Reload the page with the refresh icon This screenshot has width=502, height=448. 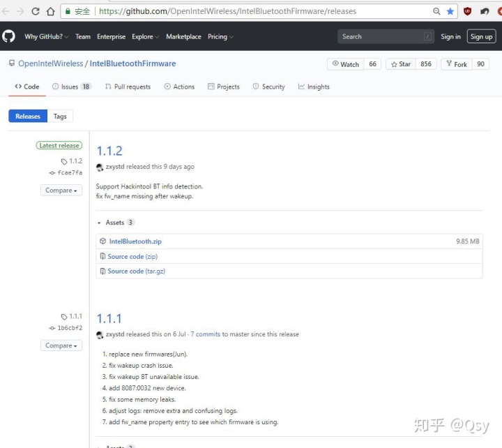click(x=36, y=11)
